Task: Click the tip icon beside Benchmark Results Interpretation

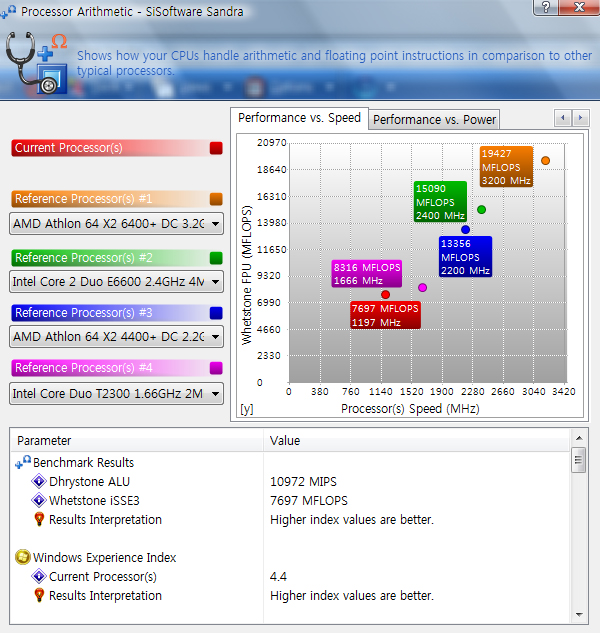Action: (39, 519)
